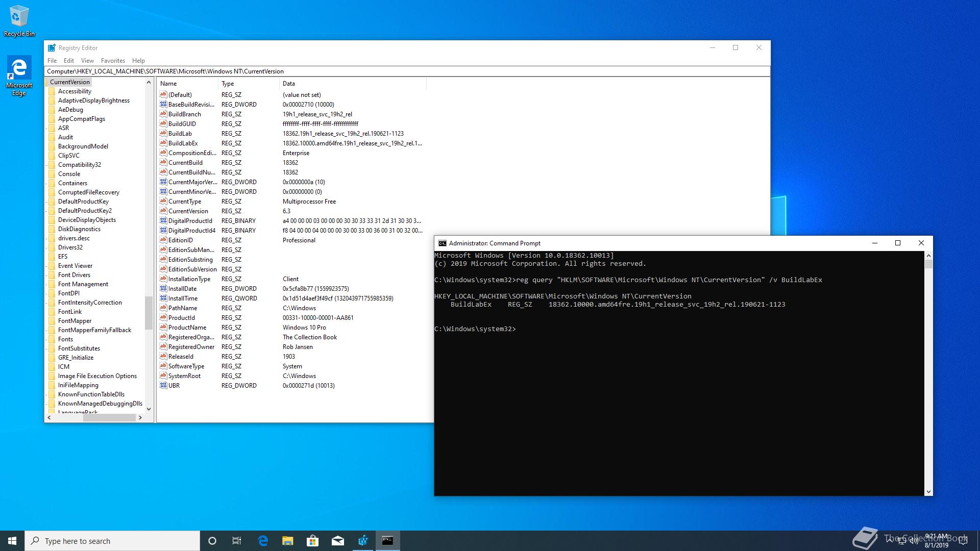Select the CurrentVersion key in tree
Screen dimensions: 980x551
pyautogui.click(x=70, y=82)
